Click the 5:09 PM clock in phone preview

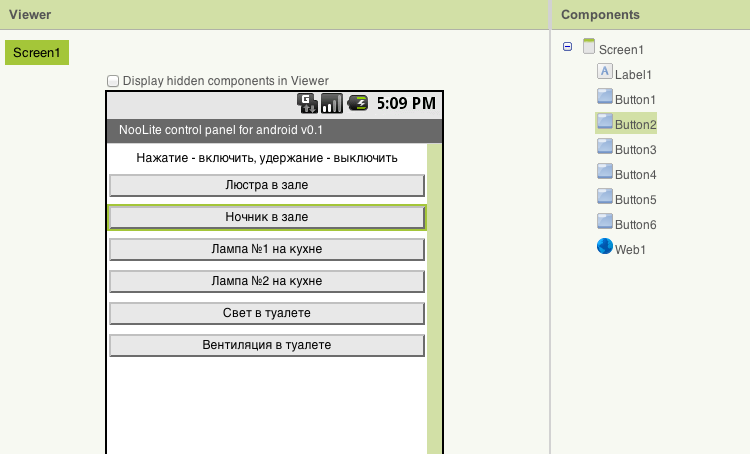point(406,103)
